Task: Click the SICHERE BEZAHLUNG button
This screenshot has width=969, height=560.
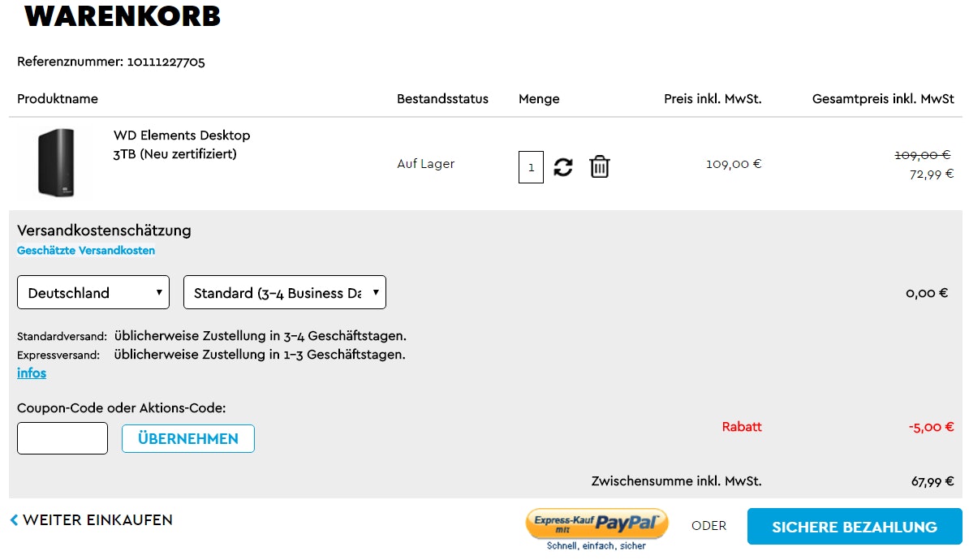Action: pyautogui.click(x=855, y=527)
